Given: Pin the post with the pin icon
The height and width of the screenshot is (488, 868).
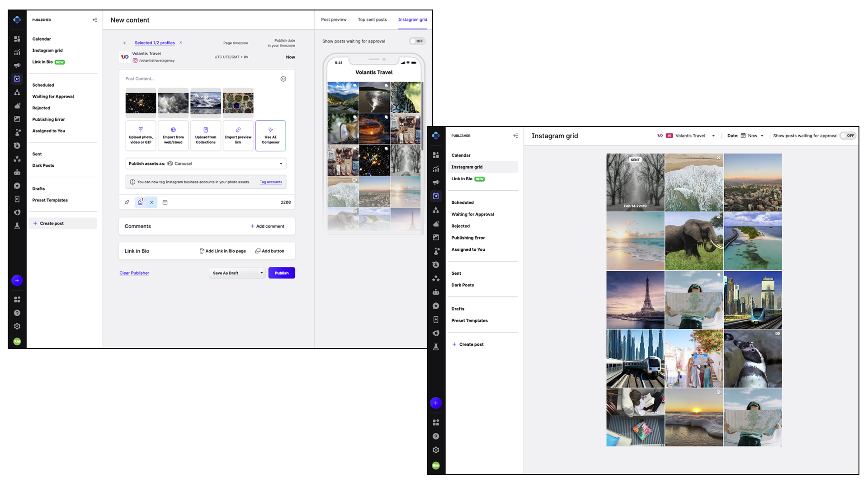Looking at the screenshot, I should click(x=127, y=202).
